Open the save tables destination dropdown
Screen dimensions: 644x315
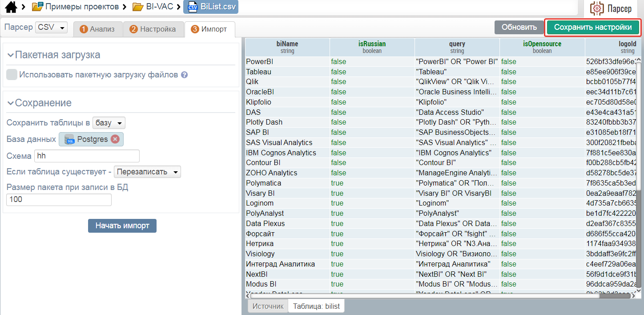pos(109,123)
